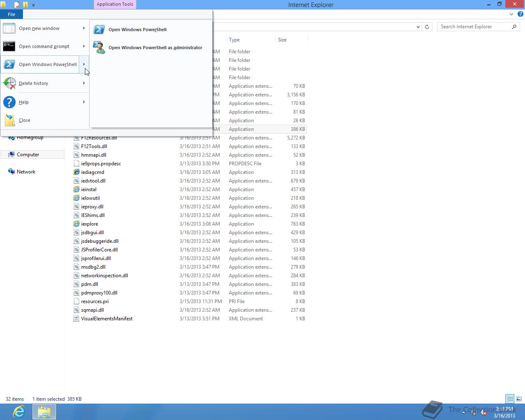This screenshot has width=525, height=420.
Task: Select file F12Tools.dll
Action: [x=94, y=146]
